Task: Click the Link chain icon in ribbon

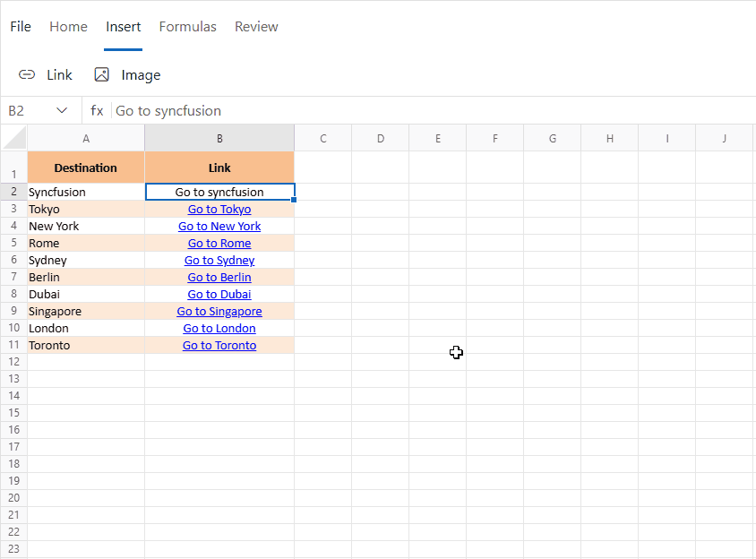Action: coord(28,75)
